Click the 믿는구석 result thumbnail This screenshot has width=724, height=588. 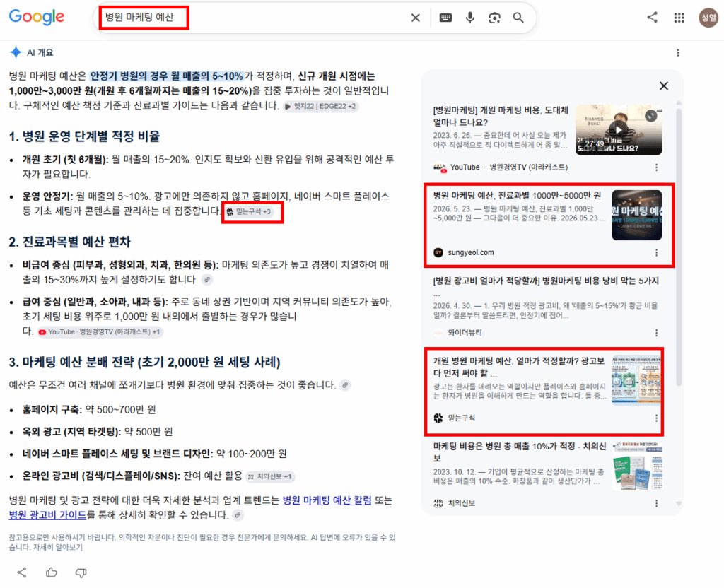636,380
